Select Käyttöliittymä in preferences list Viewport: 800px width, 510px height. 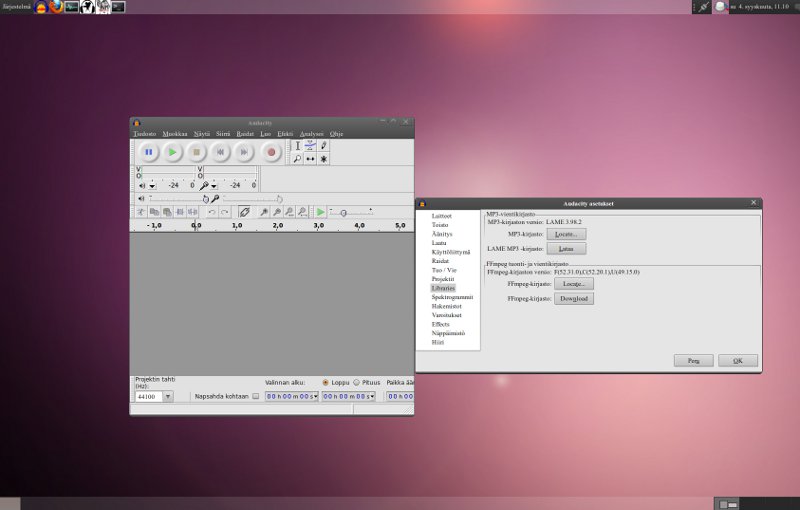(451, 252)
